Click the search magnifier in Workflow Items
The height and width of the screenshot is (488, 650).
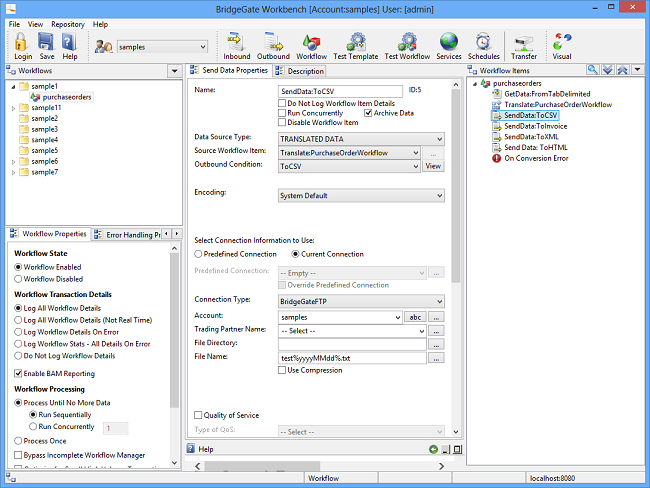point(593,70)
